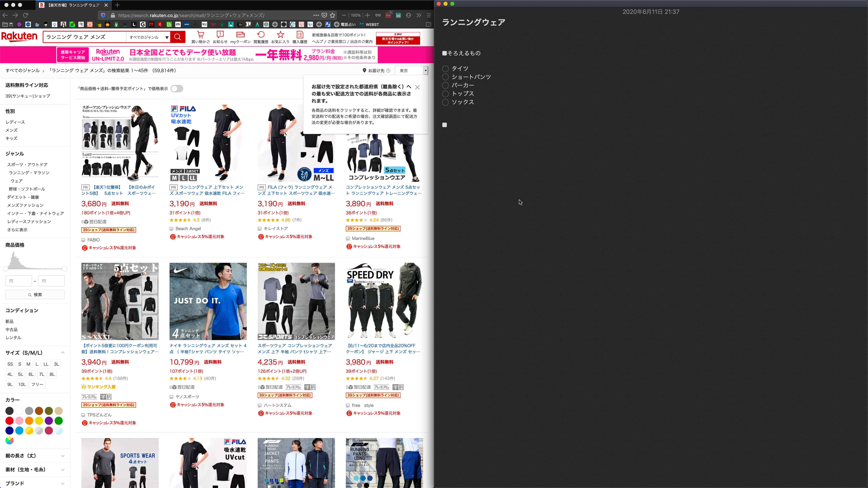Open notifications (お知らせ)
This screenshot has width=868, height=488.
coord(220,37)
